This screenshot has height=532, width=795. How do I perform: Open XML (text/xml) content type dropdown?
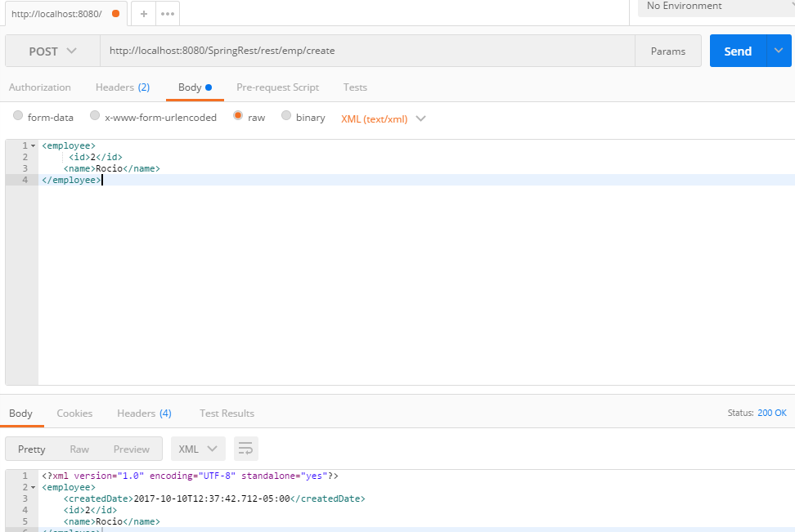click(383, 119)
